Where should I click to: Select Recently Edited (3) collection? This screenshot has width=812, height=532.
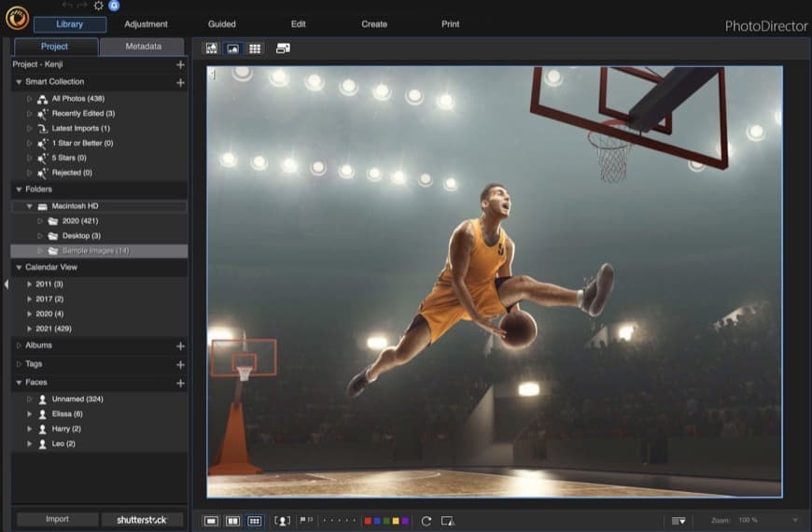pos(83,114)
